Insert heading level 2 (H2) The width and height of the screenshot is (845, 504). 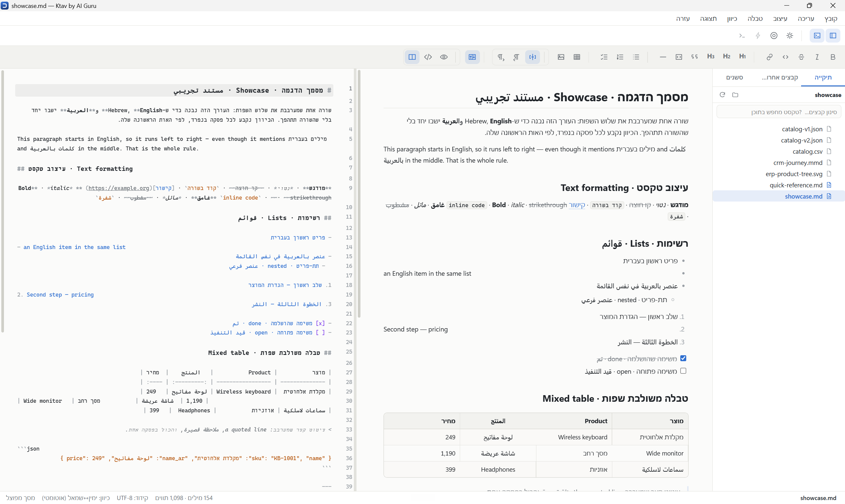727,56
